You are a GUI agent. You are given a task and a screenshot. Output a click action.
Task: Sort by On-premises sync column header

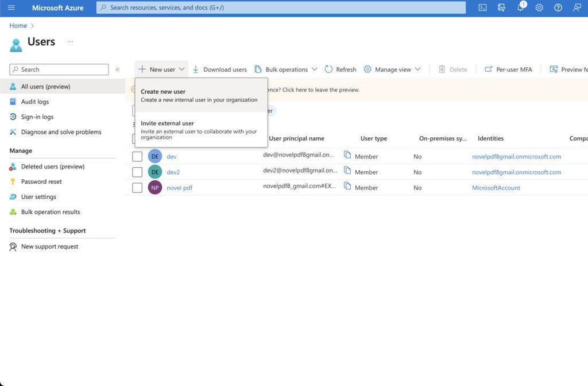443,138
